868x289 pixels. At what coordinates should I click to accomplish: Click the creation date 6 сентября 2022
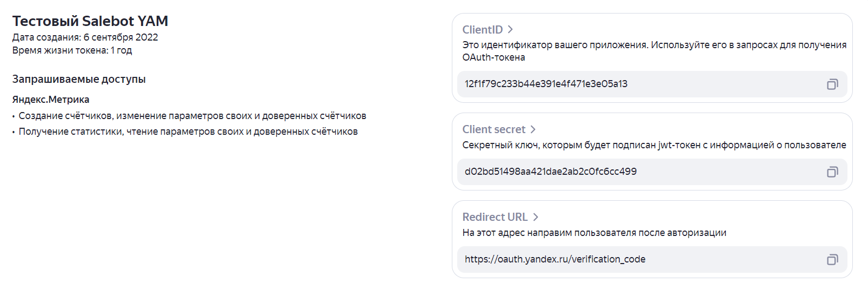(x=121, y=37)
